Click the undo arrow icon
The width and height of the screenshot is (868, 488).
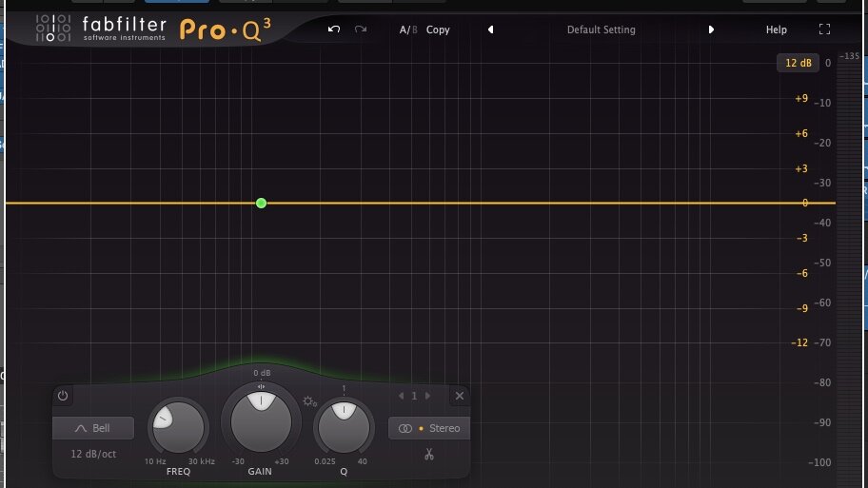click(334, 29)
